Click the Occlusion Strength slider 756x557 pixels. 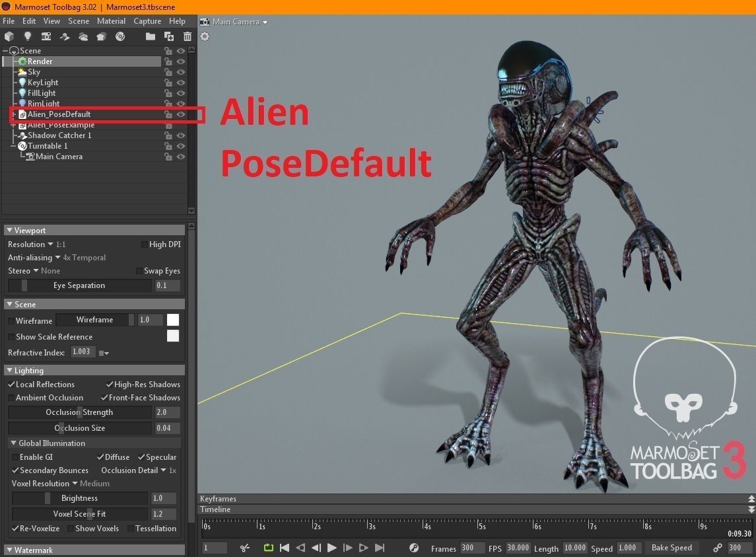pos(79,412)
